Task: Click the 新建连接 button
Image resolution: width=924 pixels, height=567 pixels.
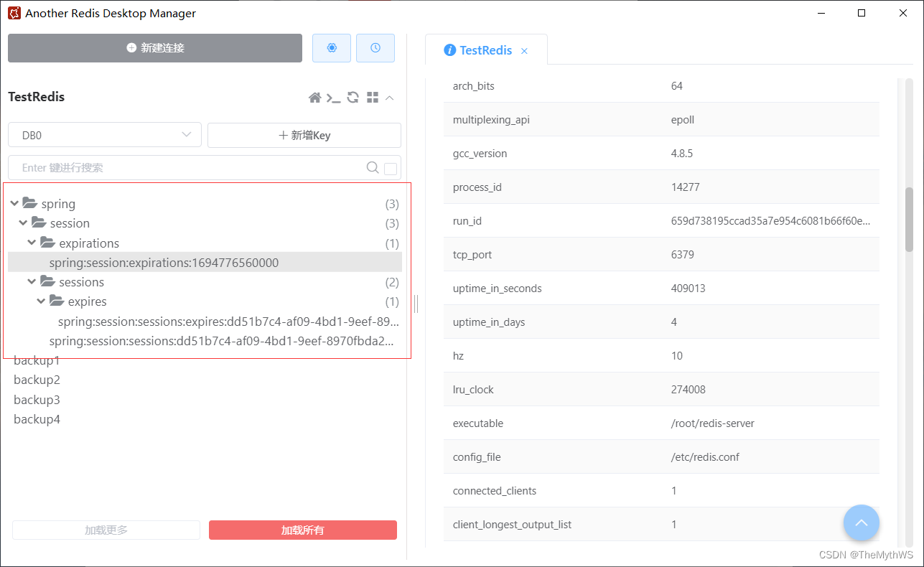Action: coord(155,48)
